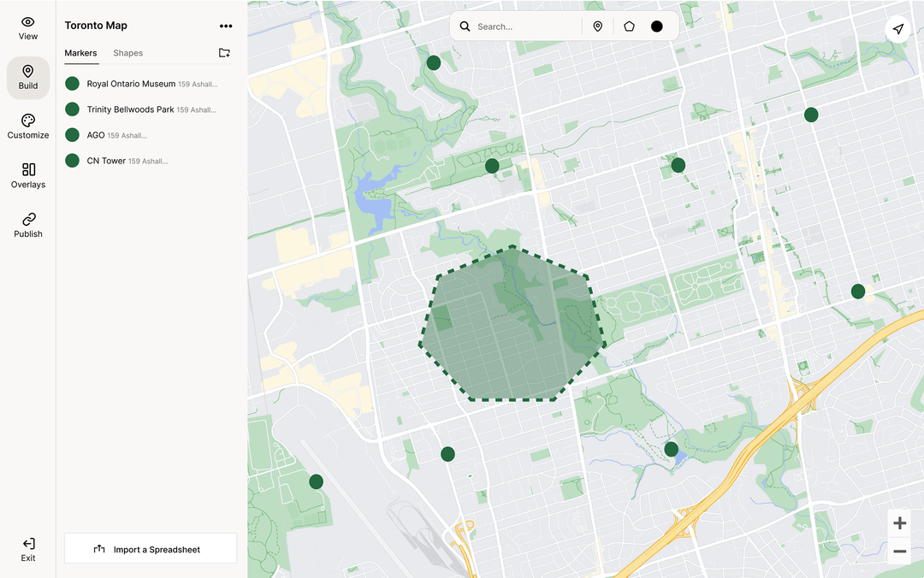
Task: Open the Overlays panel
Action: coord(27,176)
